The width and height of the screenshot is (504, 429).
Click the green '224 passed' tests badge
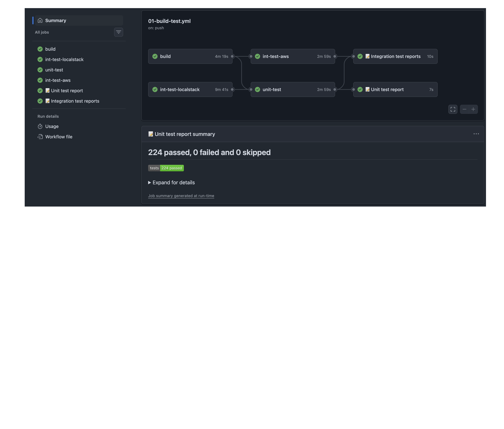tap(172, 168)
